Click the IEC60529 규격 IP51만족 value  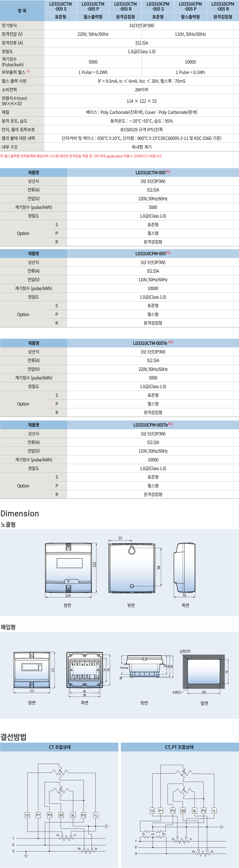[x=142, y=129]
